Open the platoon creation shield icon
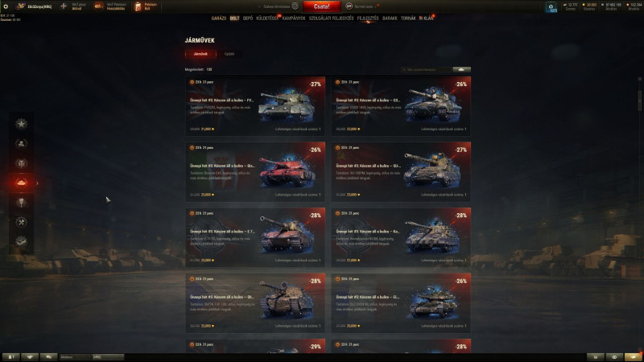The image size is (644, 362). pyautogui.click(x=295, y=6)
